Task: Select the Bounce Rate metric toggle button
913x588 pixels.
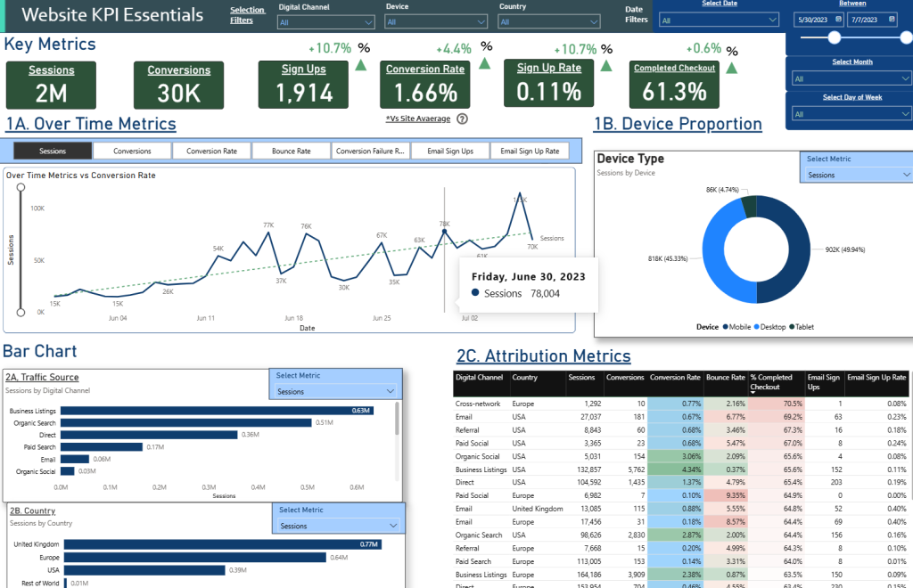Action: pyautogui.click(x=291, y=151)
